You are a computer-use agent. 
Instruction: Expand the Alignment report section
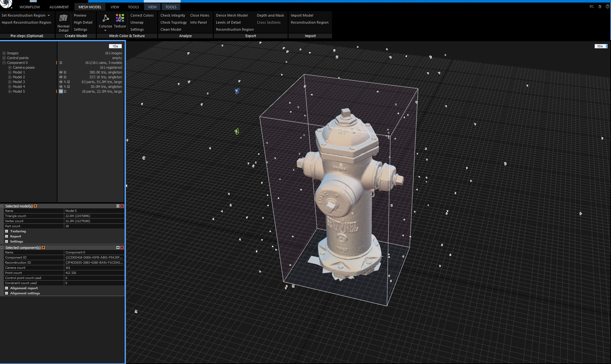coord(6,288)
